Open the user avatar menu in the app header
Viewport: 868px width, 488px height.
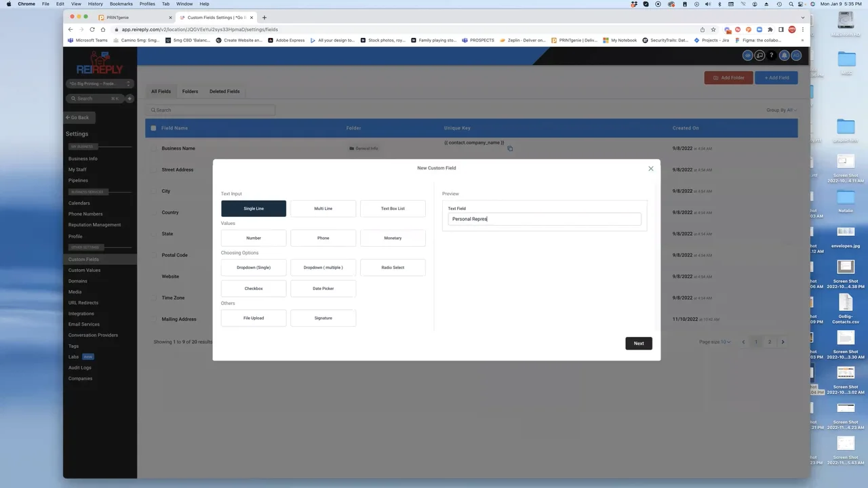(797, 56)
